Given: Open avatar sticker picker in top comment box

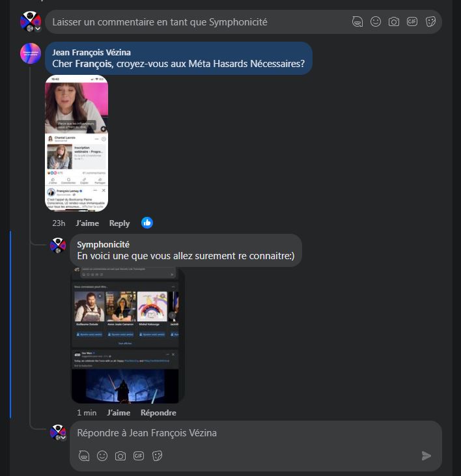Looking at the screenshot, I should [357, 21].
